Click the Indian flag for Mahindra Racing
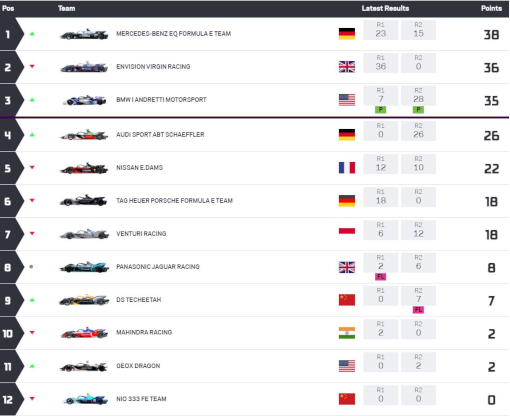This screenshot has height=416, width=510. [347, 333]
